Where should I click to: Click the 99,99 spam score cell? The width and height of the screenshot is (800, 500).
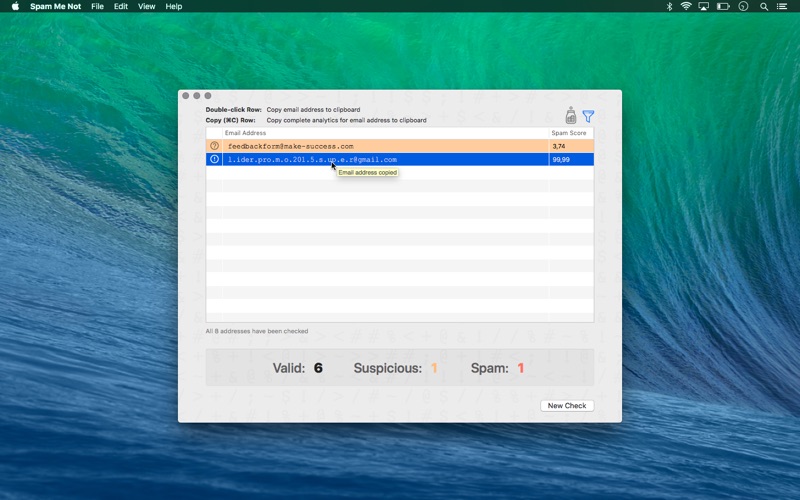571,159
